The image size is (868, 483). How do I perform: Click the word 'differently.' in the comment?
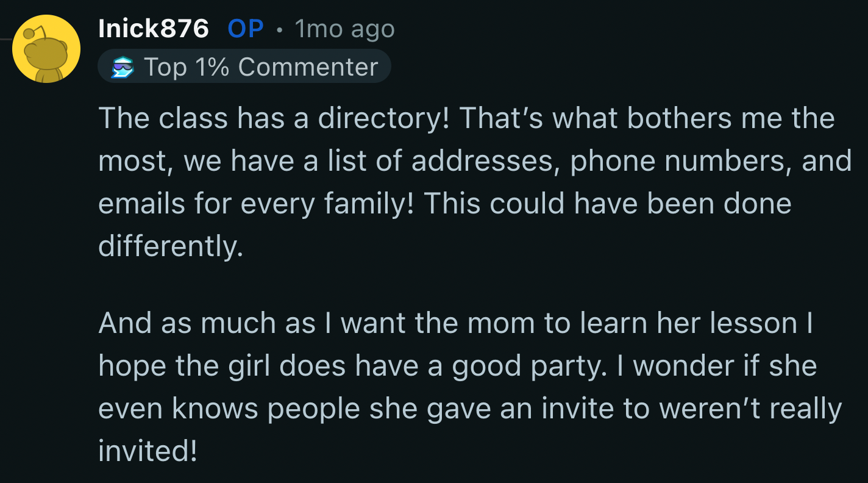(171, 246)
